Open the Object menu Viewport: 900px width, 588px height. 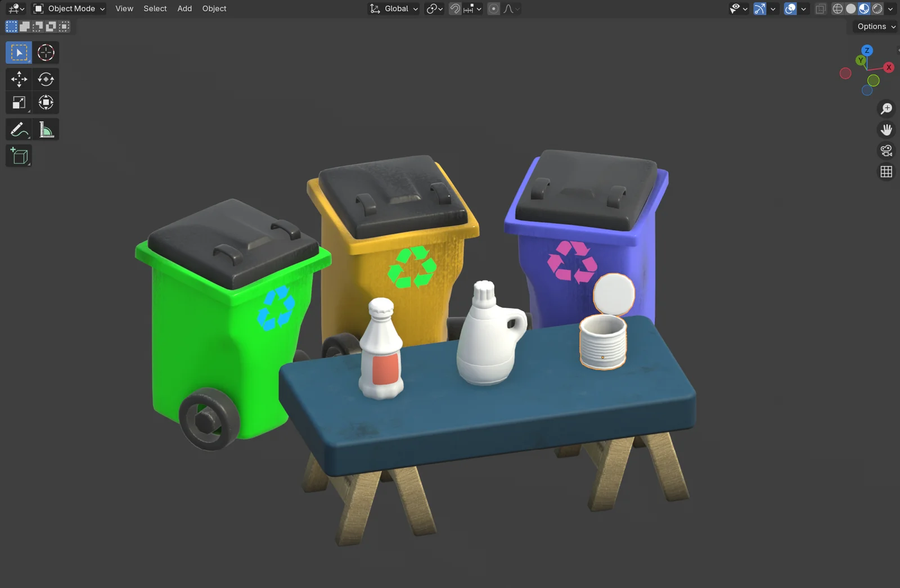coord(214,8)
